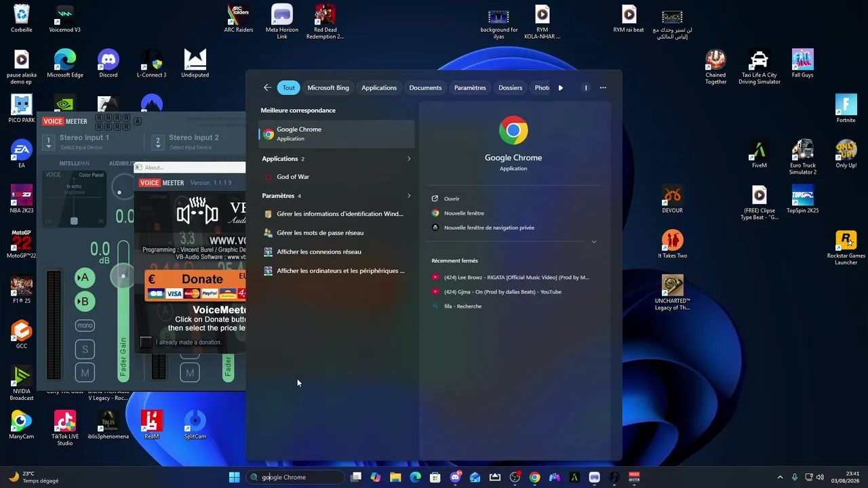Open Stereo Input 1 device dropdown
Image resolution: width=868 pixels, height=488 pixels.
pos(48,142)
